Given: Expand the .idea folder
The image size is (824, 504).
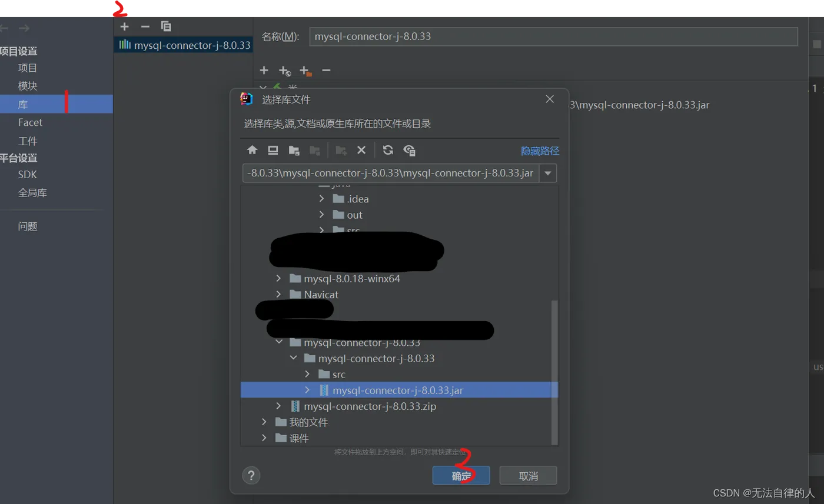Looking at the screenshot, I should pyautogui.click(x=322, y=199).
